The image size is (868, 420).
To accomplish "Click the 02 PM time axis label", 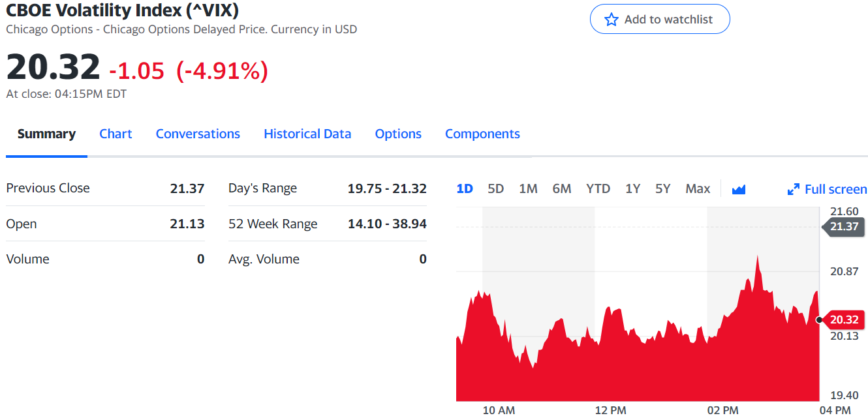I will pos(723,410).
